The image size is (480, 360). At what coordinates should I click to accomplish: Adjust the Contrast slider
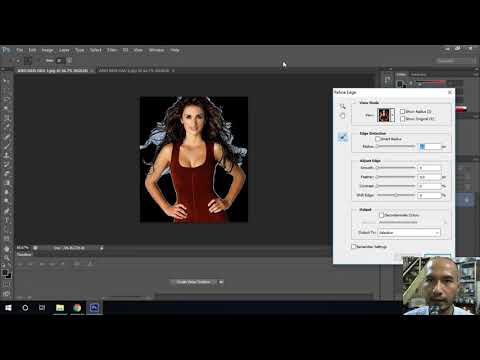coord(396,186)
